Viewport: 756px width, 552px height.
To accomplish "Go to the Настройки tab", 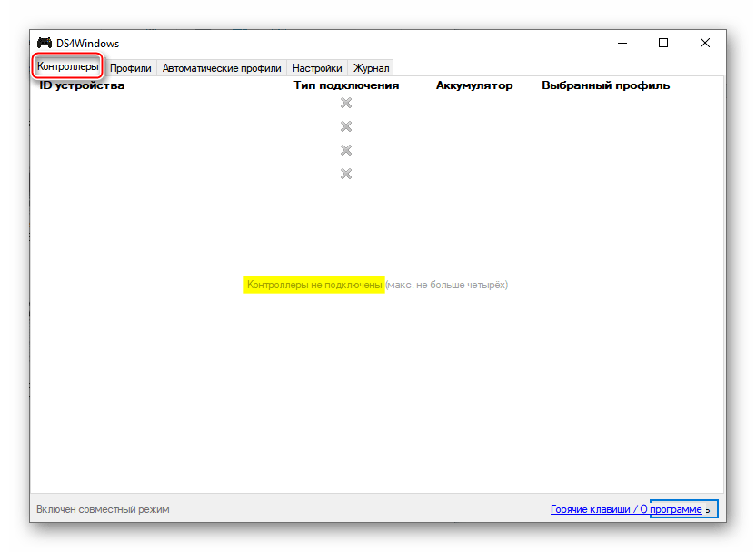I will [317, 68].
